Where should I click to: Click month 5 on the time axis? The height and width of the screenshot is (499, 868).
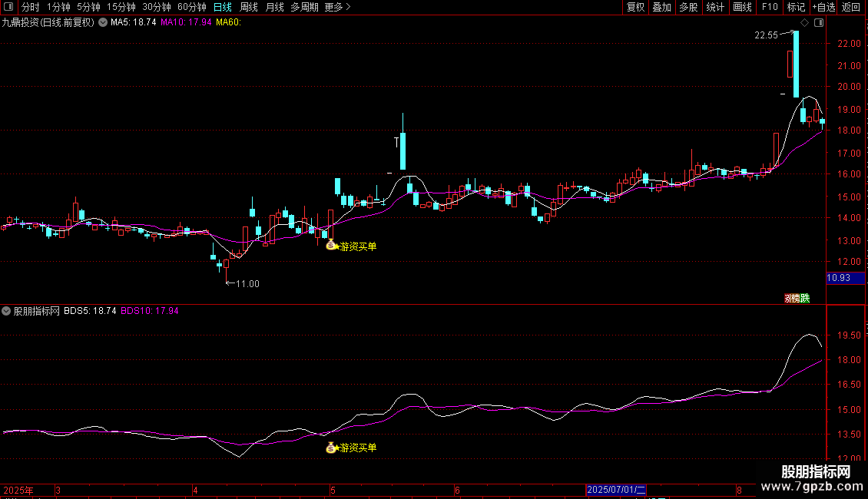tap(333, 490)
